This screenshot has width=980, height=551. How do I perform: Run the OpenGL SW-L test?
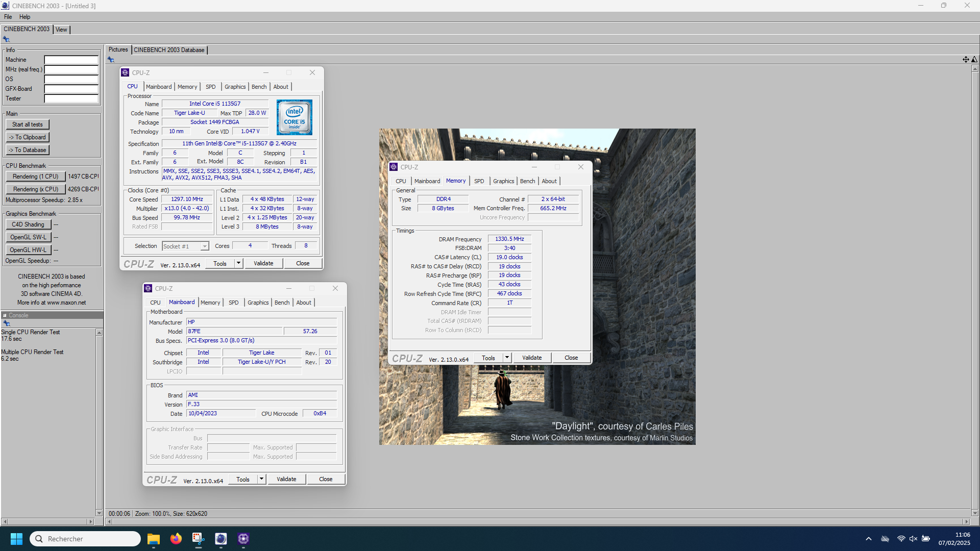(28, 237)
